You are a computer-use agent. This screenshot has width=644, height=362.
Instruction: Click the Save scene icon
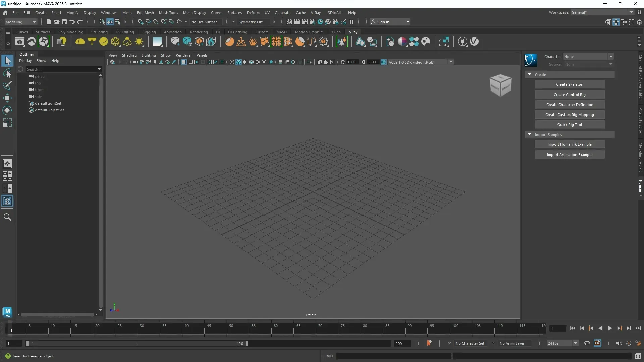64,22
